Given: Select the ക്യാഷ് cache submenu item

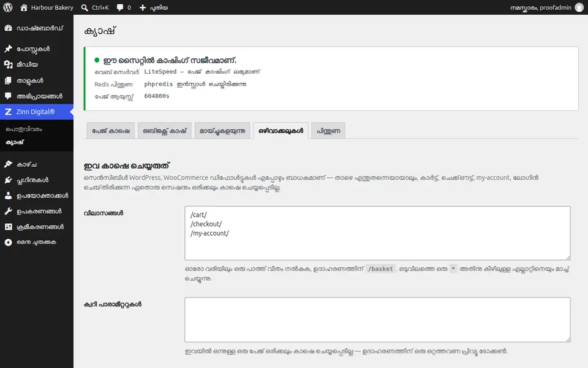Looking at the screenshot, I should 15,142.
